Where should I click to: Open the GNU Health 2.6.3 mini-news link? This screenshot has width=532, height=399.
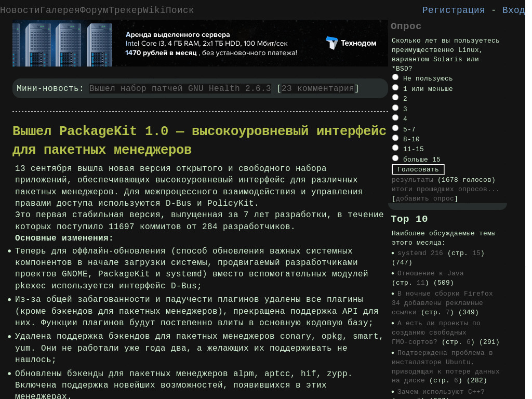[x=180, y=88]
